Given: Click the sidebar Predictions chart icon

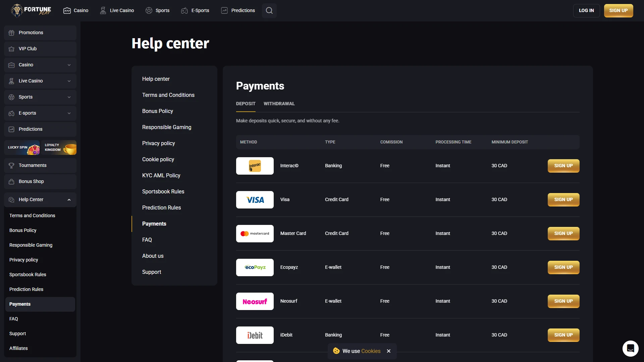Looking at the screenshot, I should tap(11, 129).
